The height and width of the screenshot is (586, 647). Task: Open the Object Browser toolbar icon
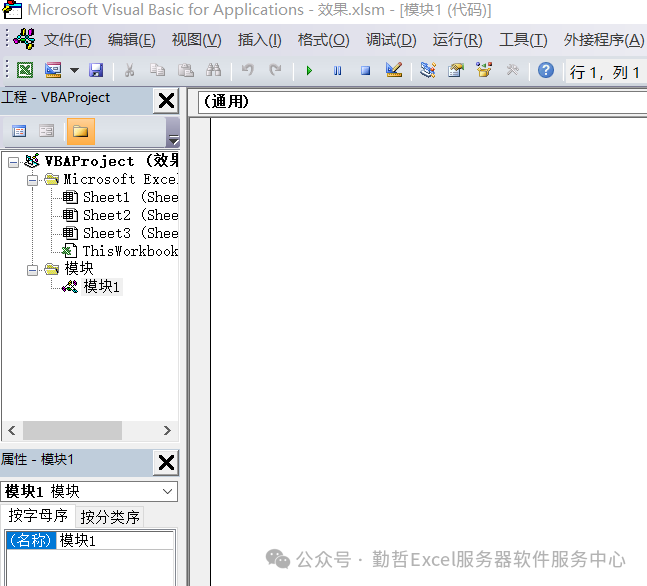(x=484, y=70)
